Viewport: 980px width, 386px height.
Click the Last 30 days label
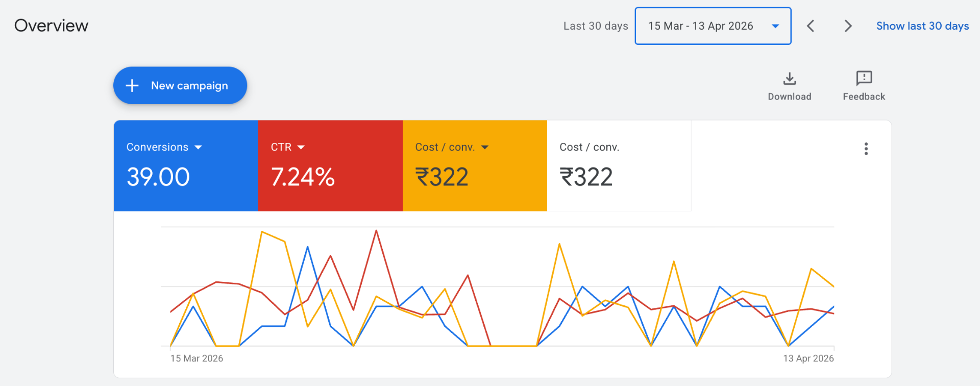click(x=596, y=26)
